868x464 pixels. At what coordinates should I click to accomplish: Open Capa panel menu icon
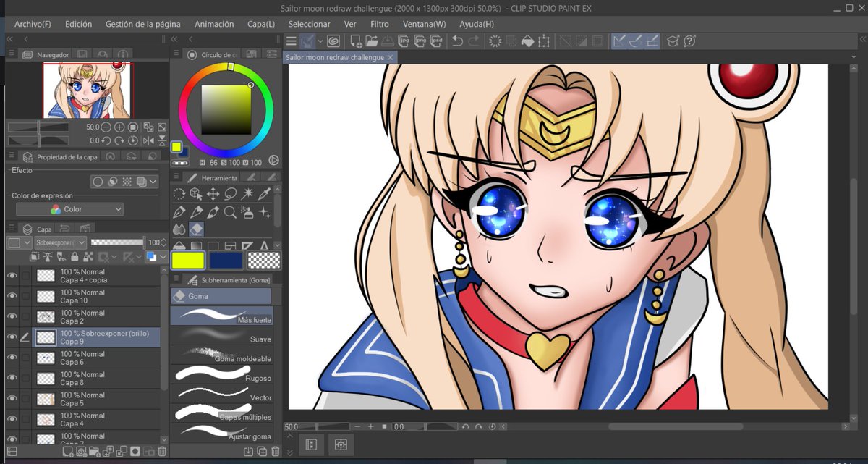point(12,228)
